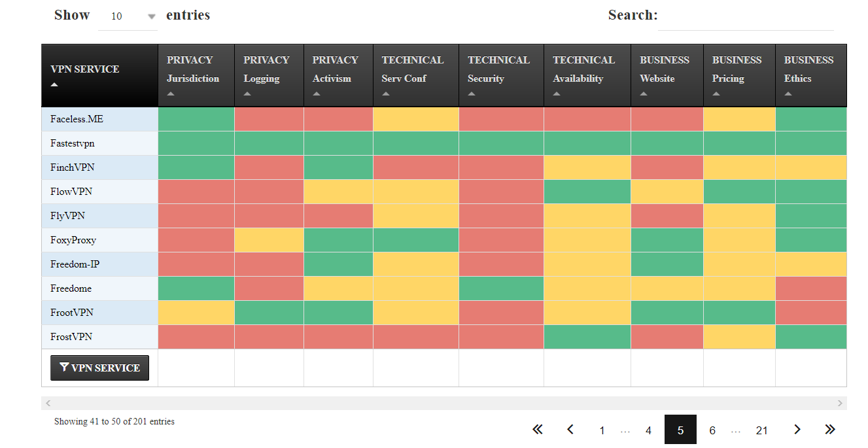The height and width of the screenshot is (448, 868).
Task: Open page 21 of results
Action: pyautogui.click(x=761, y=430)
